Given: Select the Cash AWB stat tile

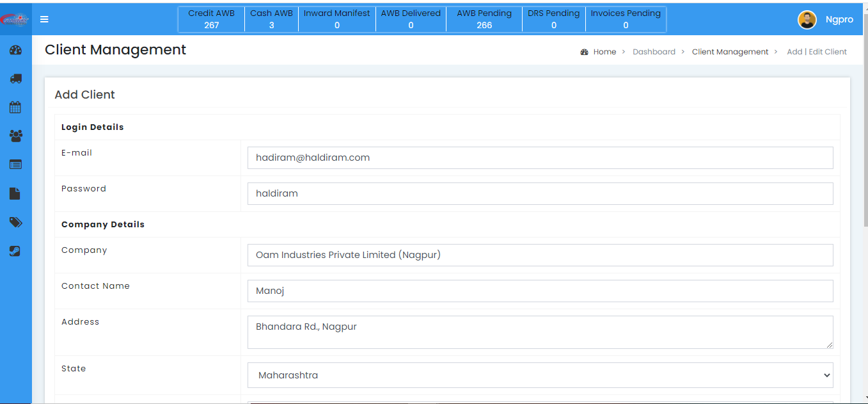Looking at the screenshot, I should [x=271, y=19].
